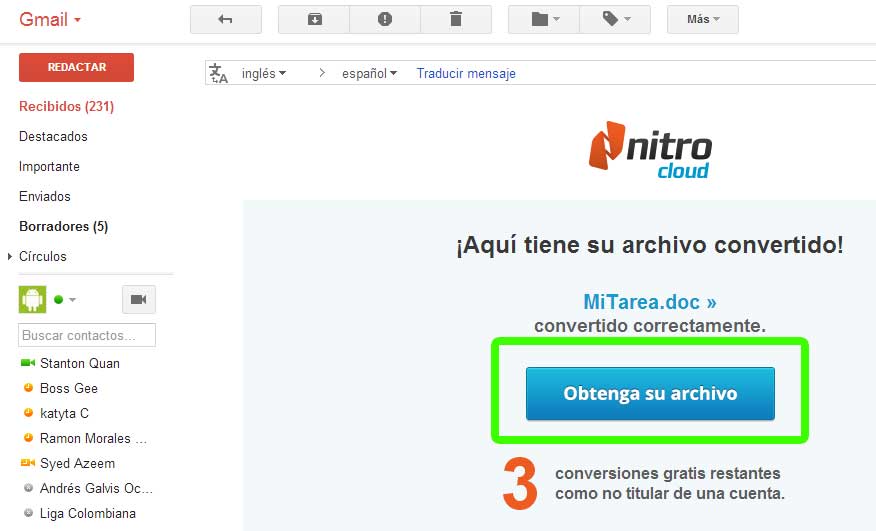This screenshot has width=876, height=531.
Task: Archive the message with the archive icon
Action: [x=315, y=20]
